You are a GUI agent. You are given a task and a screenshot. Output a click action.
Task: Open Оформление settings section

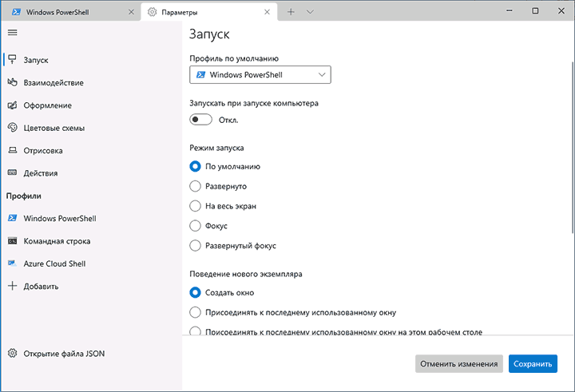pyautogui.click(x=91, y=105)
